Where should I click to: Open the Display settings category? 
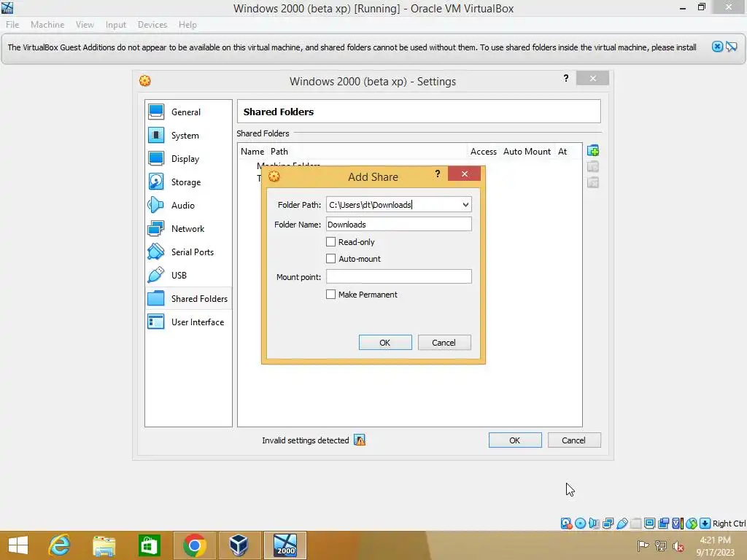click(x=188, y=158)
